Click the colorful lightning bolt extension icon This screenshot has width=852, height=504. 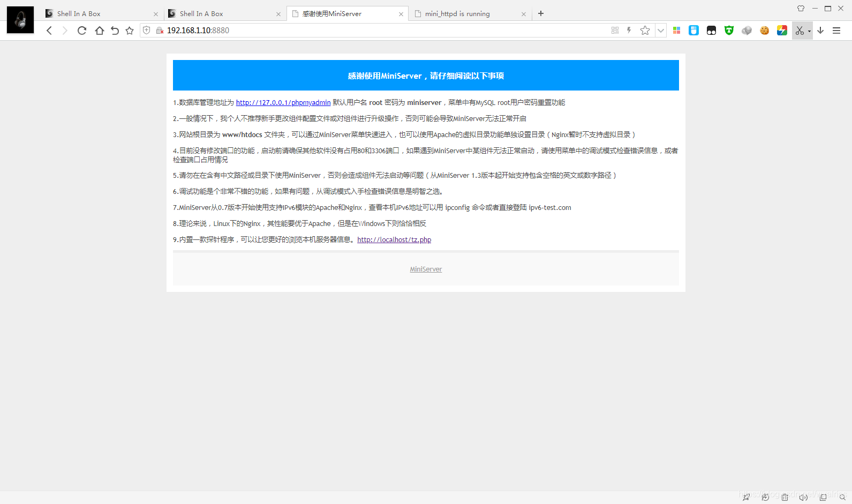[782, 31]
